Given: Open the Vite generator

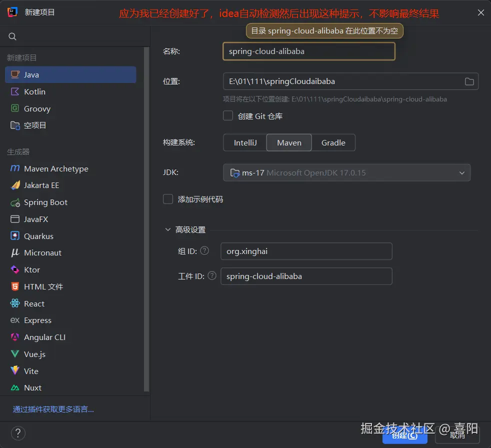Looking at the screenshot, I should tap(70, 371).
